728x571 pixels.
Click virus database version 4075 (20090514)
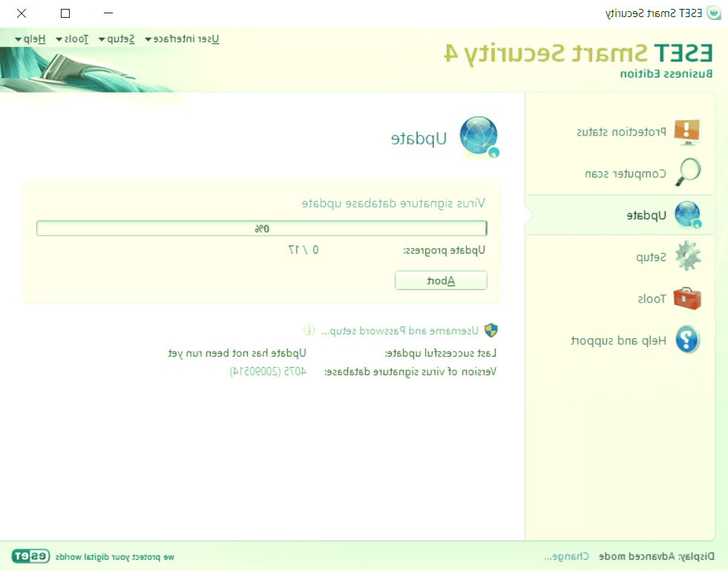(x=267, y=372)
